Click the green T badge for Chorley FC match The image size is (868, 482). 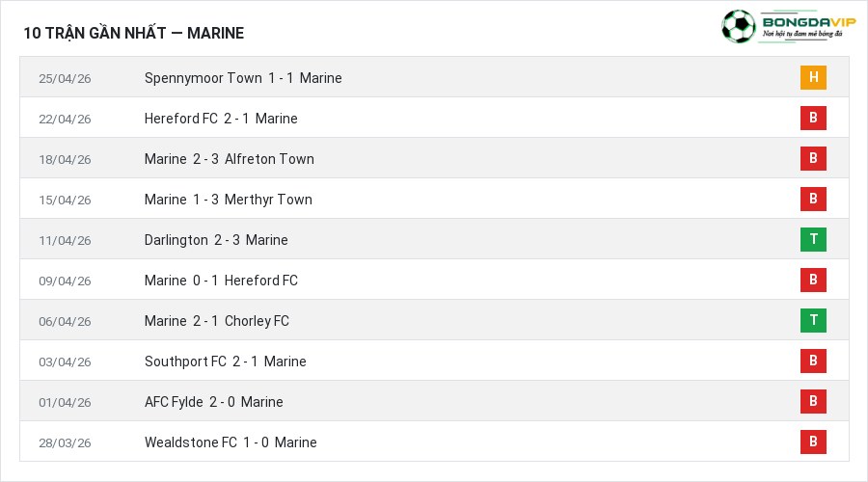pyautogui.click(x=813, y=320)
